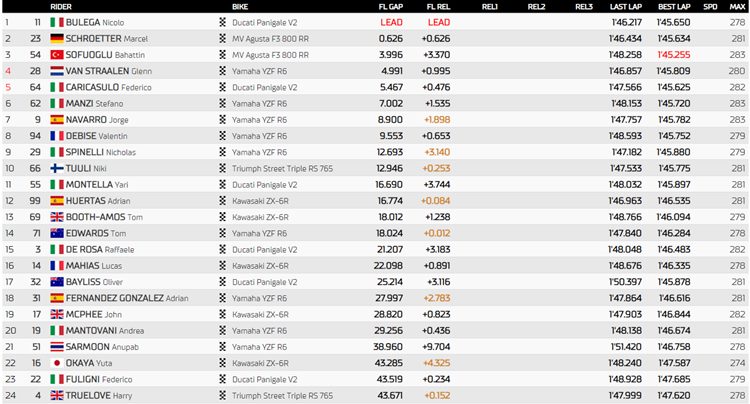Click the Thai flag beside SARMOON Anupab

click(x=57, y=347)
